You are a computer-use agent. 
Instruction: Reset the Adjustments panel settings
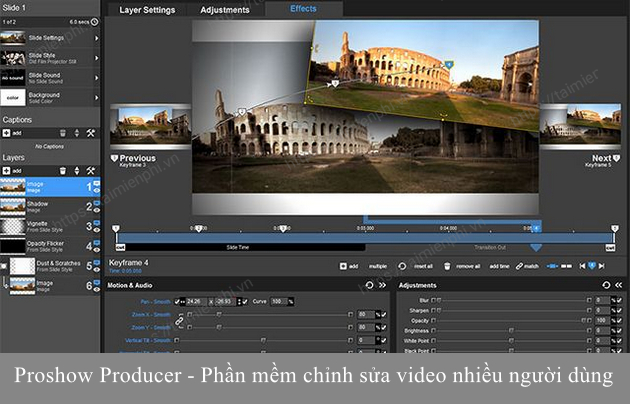[x=606, y=285]
